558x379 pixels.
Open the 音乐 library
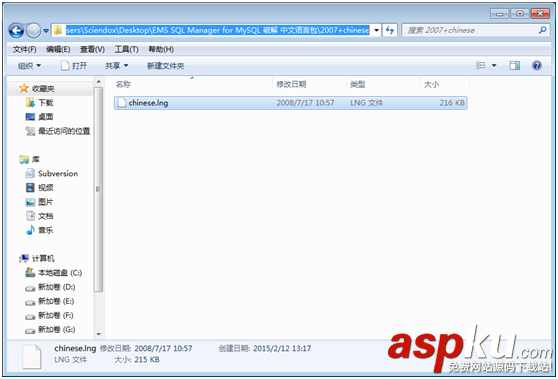tap(46, 230)
